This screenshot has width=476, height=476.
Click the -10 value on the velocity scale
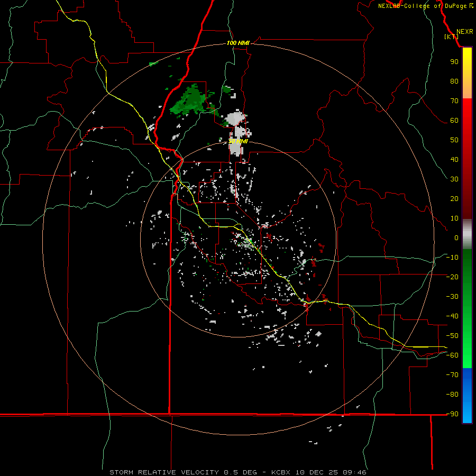(452, 258)
